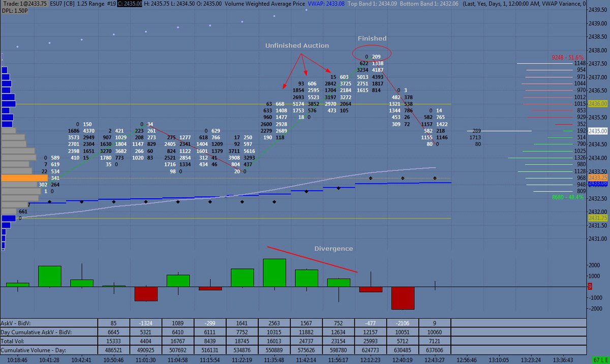Viewport: 610px width, 364px height.
Task: Select the 486521 cumulative volume cell
Action: point(114,351)
